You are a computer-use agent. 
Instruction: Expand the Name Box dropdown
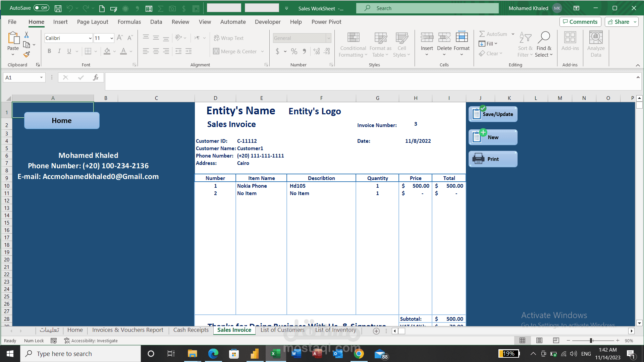coord(41,78)
